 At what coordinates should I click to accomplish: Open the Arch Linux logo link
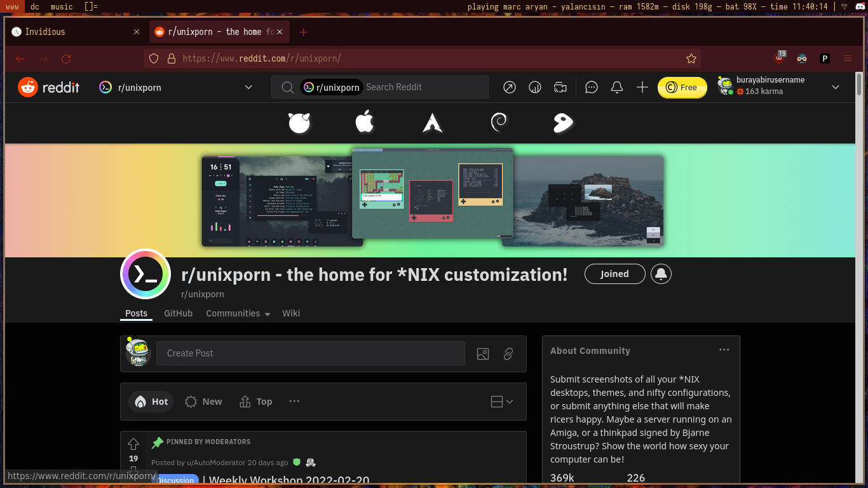(433, 123)
